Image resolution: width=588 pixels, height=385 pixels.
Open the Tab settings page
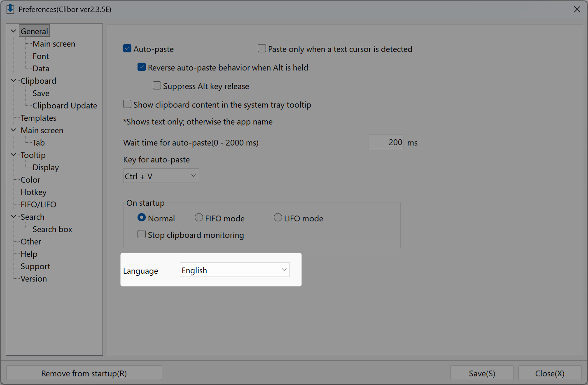click(39, 143)
